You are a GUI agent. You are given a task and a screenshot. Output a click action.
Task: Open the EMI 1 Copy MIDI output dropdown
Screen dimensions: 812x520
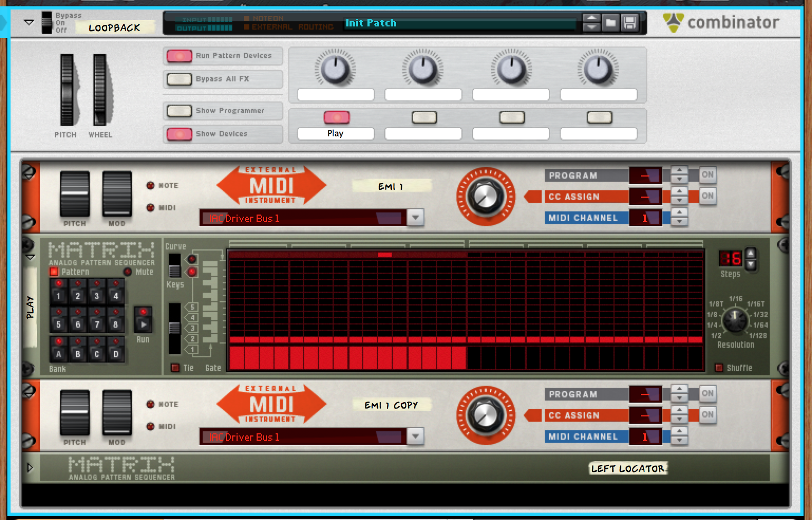(416, 436)
